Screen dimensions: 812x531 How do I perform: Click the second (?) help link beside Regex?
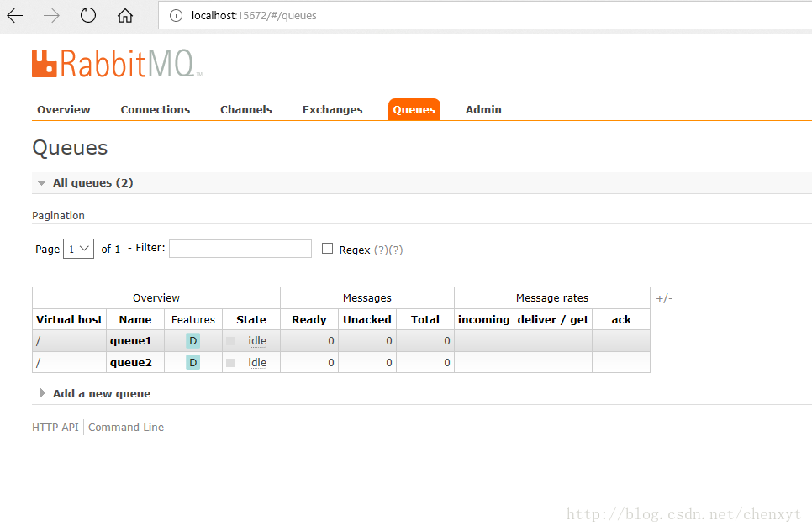coord(396,250)
